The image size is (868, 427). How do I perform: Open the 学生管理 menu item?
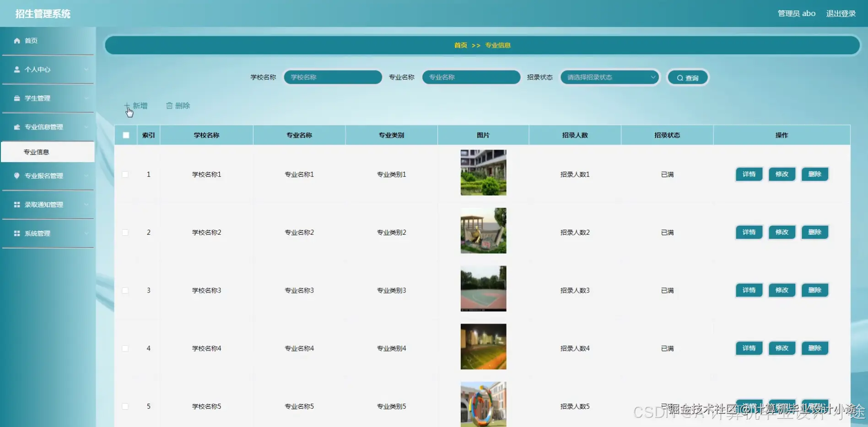tap(48, 98)
